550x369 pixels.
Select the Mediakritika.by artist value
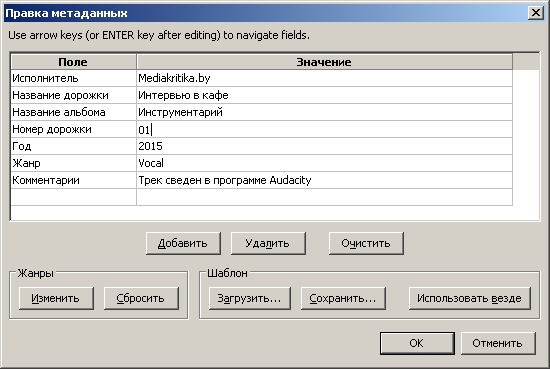tap(324, 78)
